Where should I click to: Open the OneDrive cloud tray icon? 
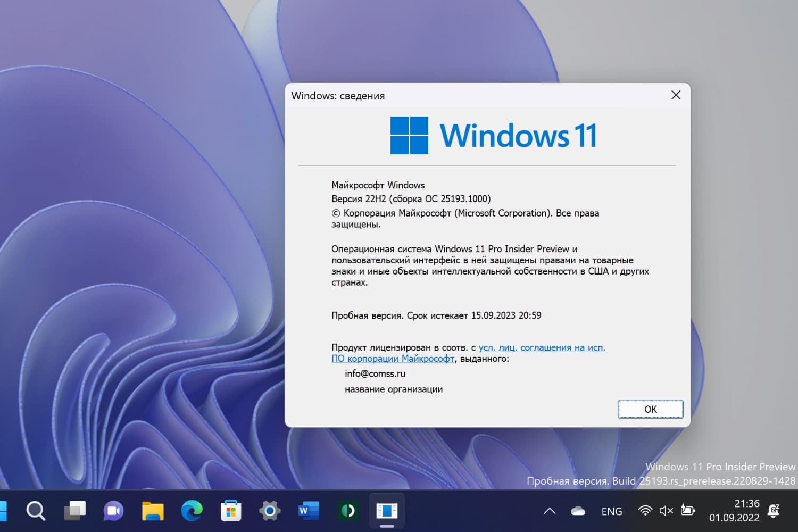tap(578, 511)
